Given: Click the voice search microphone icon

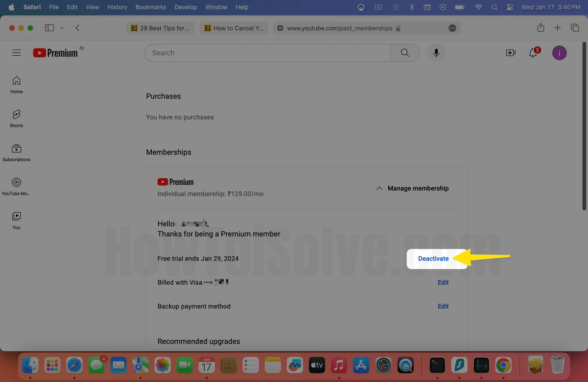Looking at the screenshot, I should tap(436, 53).
